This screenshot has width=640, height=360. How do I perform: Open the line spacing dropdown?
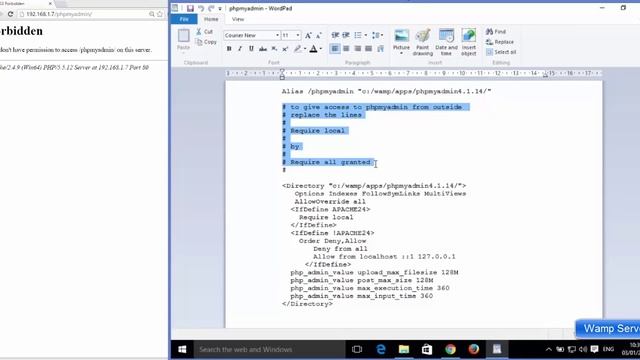pyautogui.click(x=377, y=36)
